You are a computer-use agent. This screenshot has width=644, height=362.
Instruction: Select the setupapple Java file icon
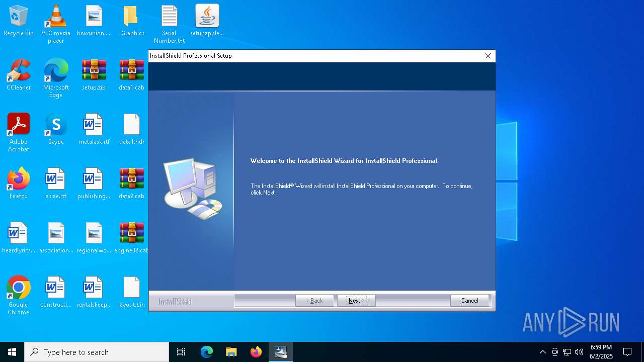pos(207,21)
